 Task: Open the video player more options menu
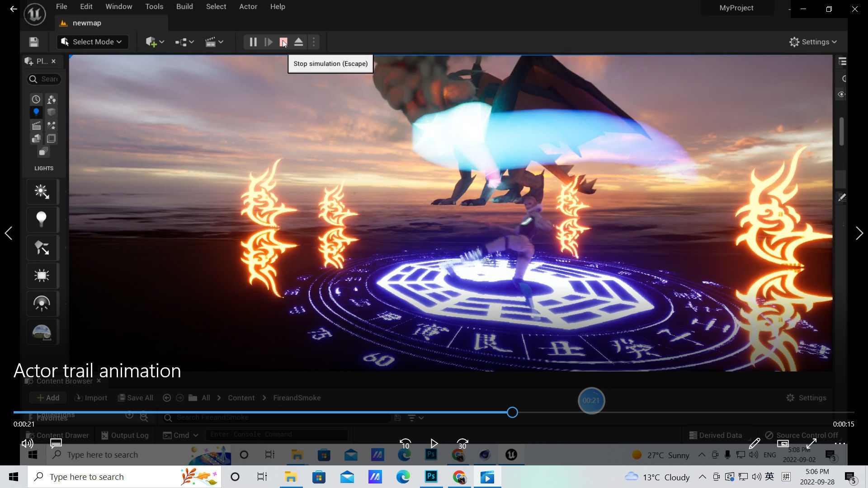click(840, 444)
